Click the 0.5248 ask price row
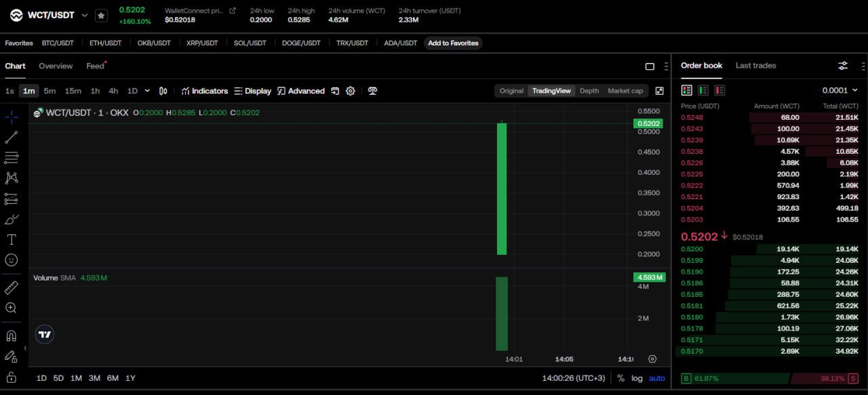Viewport: 868px width, 395px height. coord(770,117)
